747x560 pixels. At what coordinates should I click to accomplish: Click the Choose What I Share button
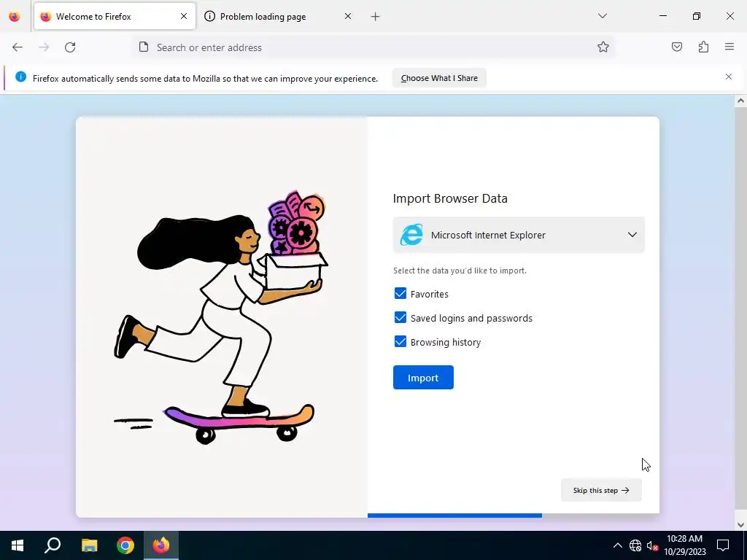coord(439,78)
